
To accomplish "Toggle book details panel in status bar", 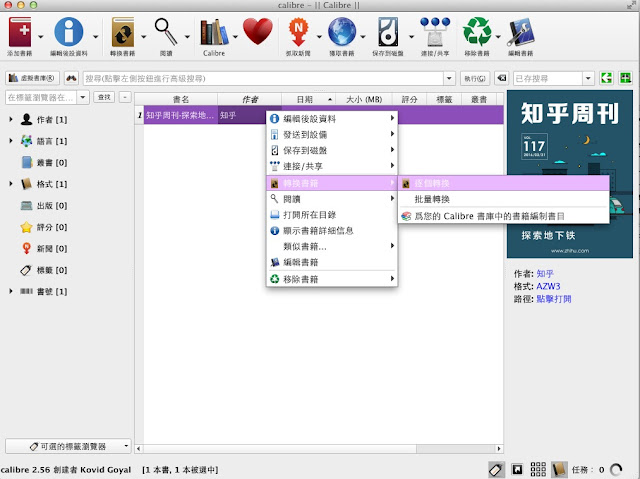I will coord(559,470).
